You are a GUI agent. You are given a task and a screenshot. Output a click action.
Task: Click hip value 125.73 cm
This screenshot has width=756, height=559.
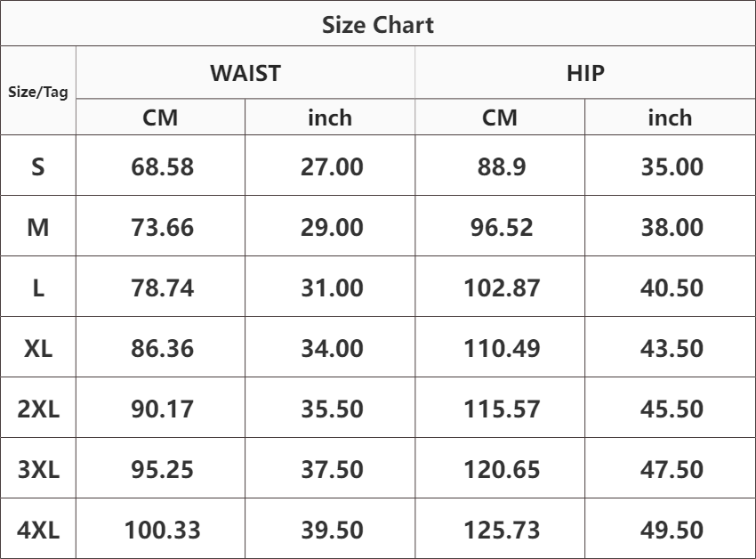(x=502, y=530)
